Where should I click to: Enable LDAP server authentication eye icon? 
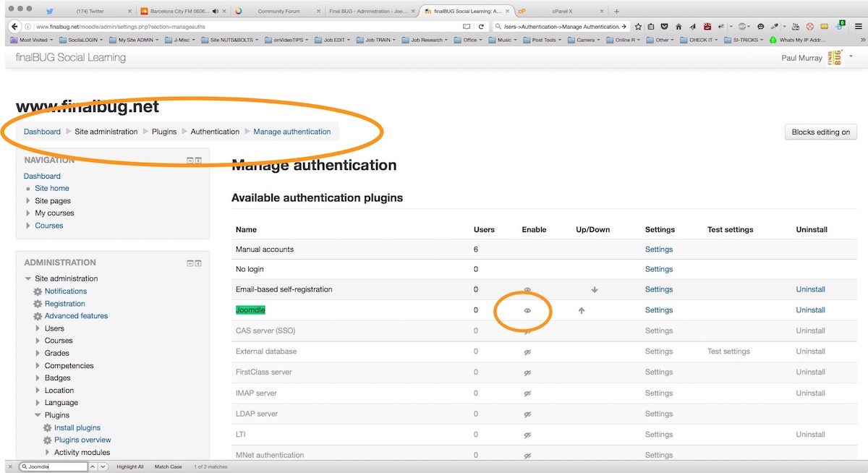coord(527,414)
